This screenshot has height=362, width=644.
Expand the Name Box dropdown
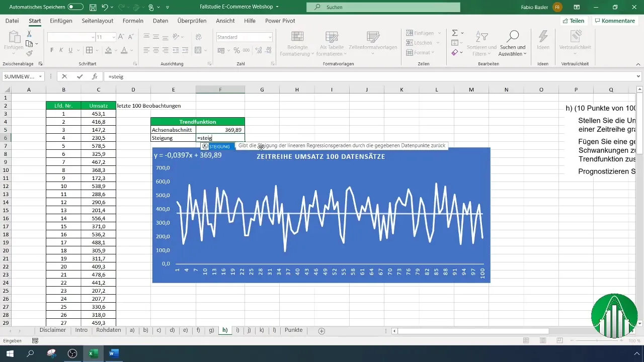click(40, 76)
